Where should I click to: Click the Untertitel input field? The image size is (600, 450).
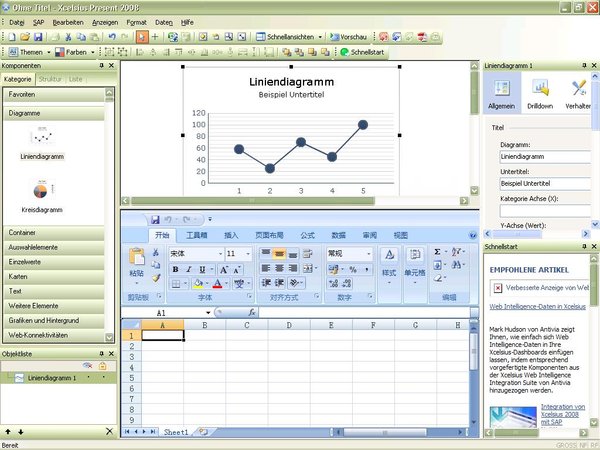tap(545, 184)
